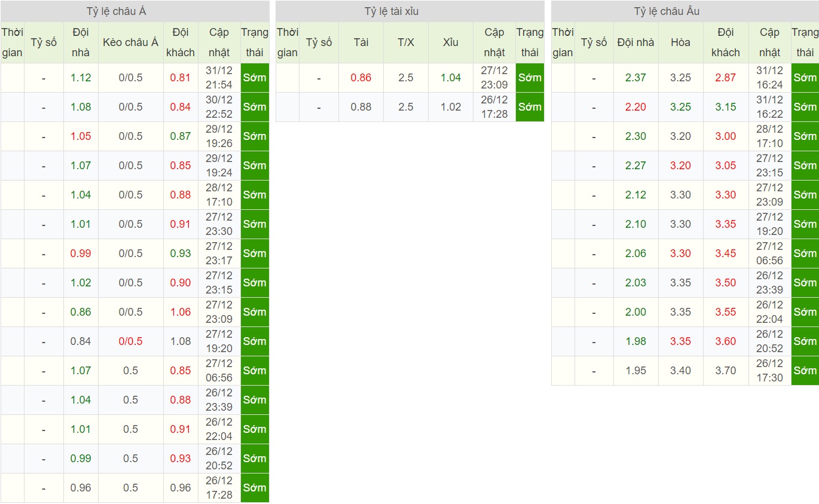Select update time 31/12 16:22
819x504 pixels.
769,107
